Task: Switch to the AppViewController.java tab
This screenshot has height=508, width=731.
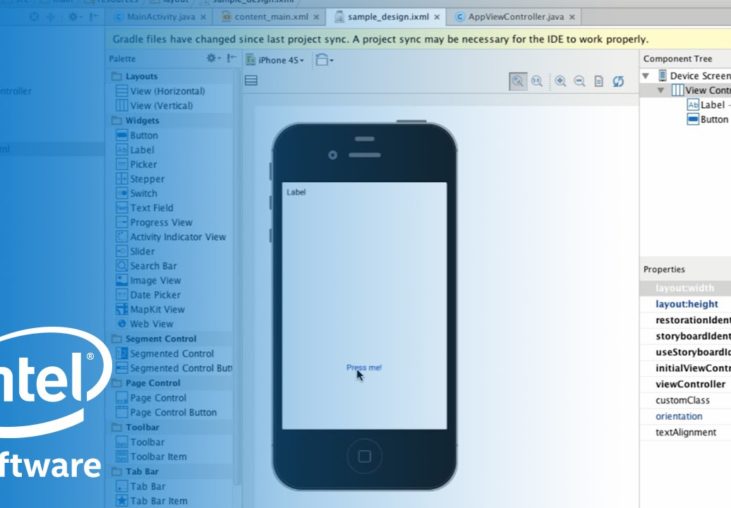Action: (508, 17)
